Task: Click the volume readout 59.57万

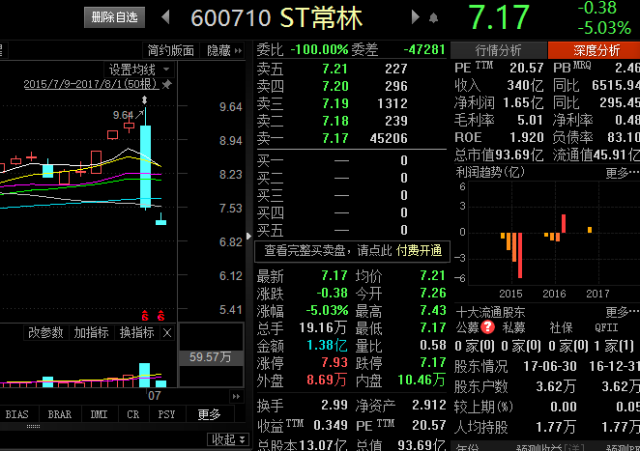Action: click(x=210, y=357)
